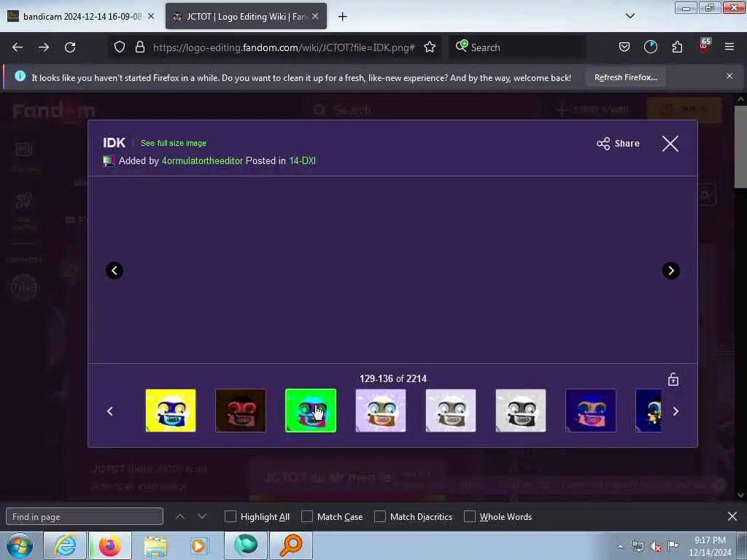Go forward to next page
The width and height of the screenshot is (747, 560).
click(x=44, y=47)
